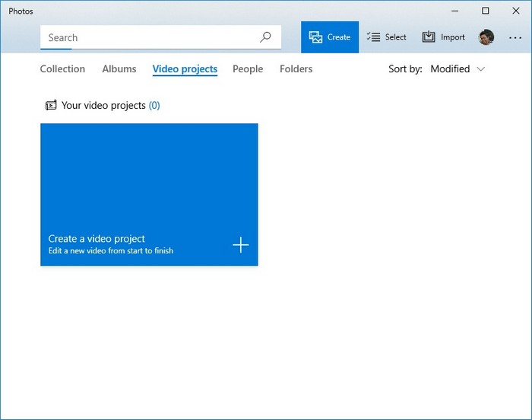The image size is (532, 420).
Task: Click the Import button
Action: click(443, 37)
